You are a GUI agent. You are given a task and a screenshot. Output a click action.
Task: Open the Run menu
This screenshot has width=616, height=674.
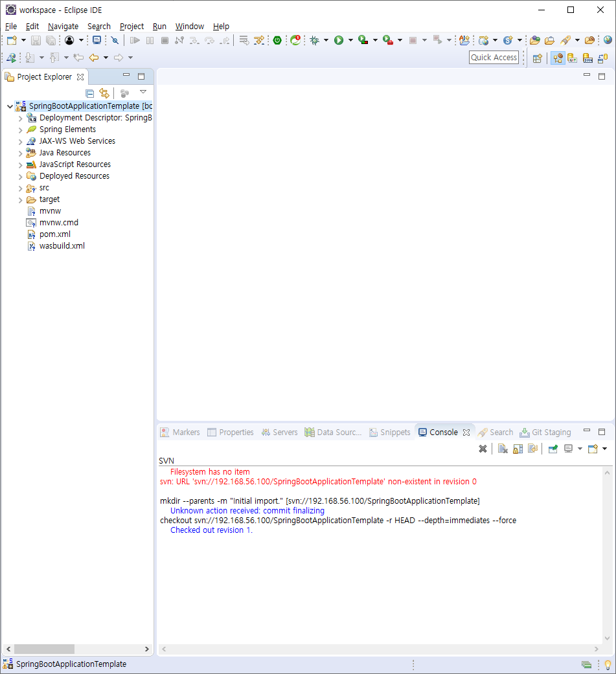(x=159, y=26)
